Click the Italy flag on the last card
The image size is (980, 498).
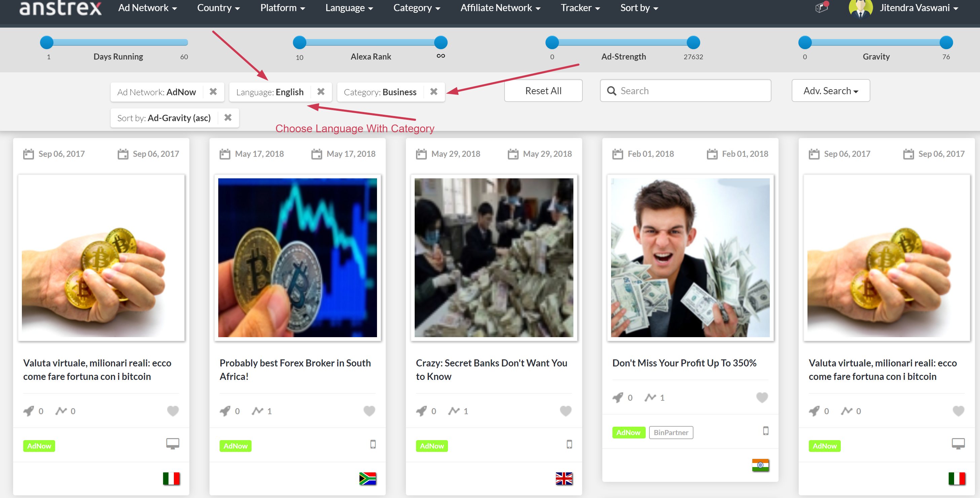coord(956,478)
